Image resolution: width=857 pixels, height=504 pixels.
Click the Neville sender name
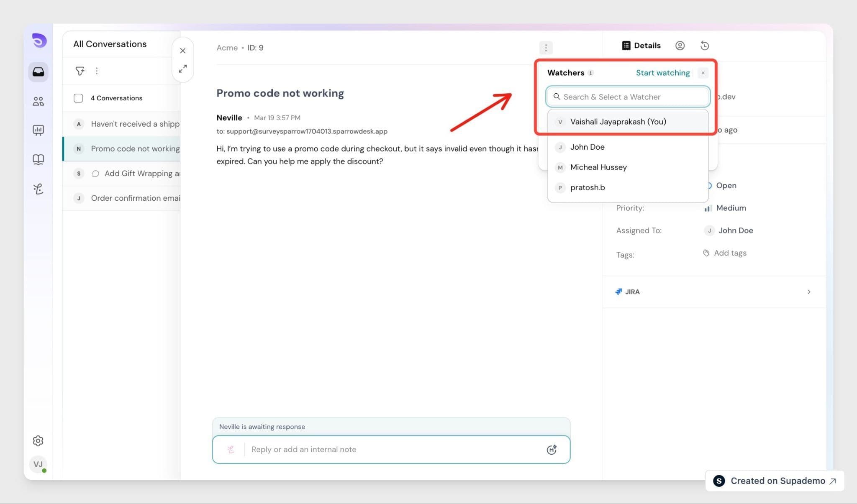pos(229,118)
